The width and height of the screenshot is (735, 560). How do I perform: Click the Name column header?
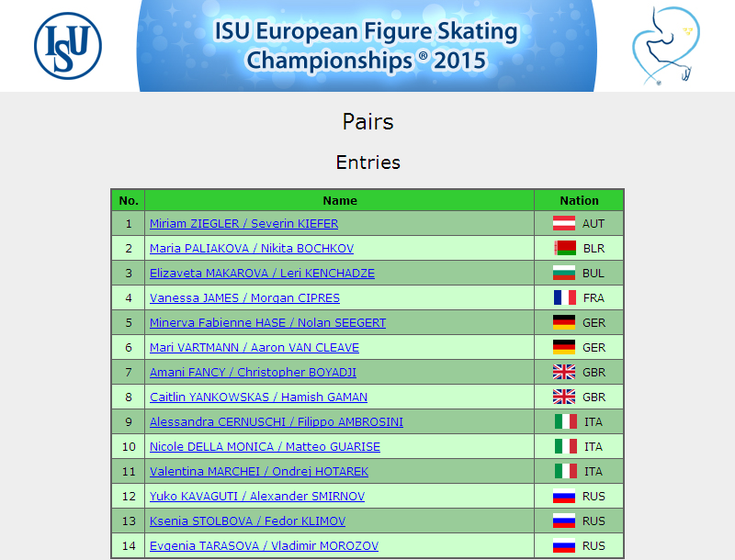tap(340, 200)
